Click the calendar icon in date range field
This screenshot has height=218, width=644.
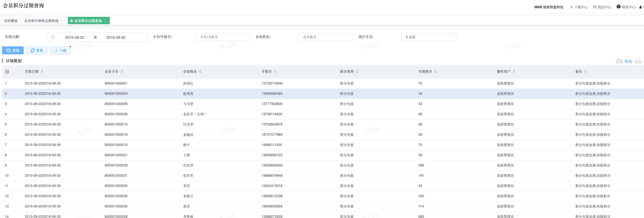point(53,37)
